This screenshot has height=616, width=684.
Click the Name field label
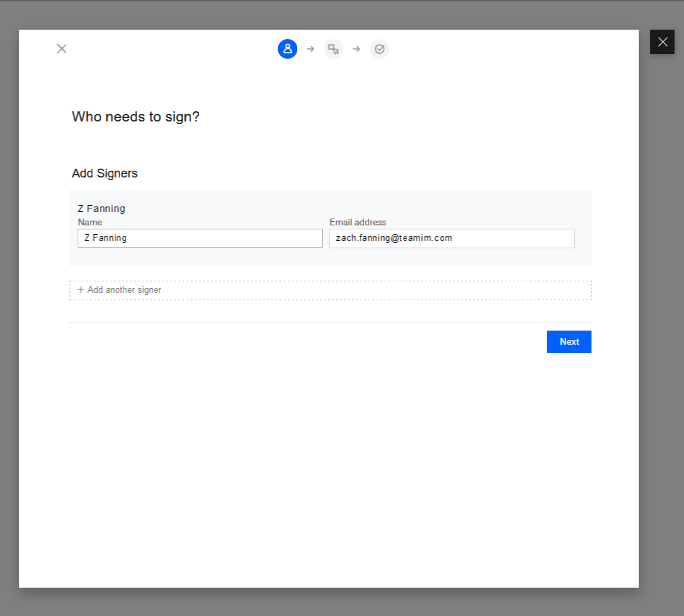click(89, 222)
